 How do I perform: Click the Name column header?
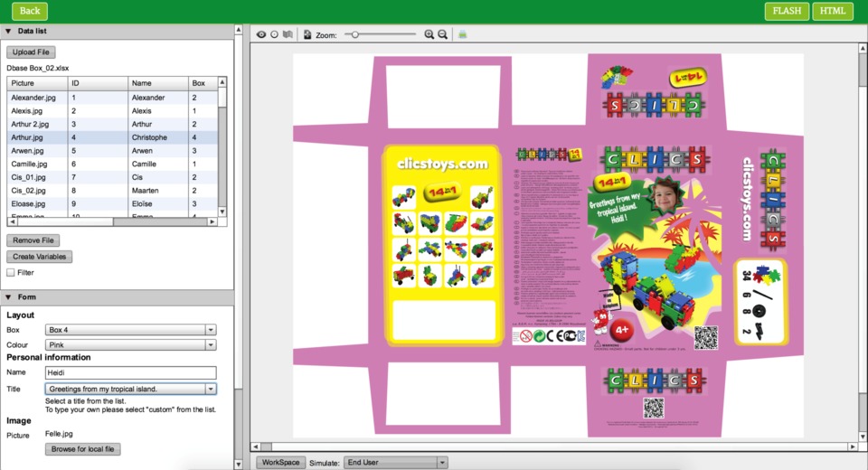point(157,83)
